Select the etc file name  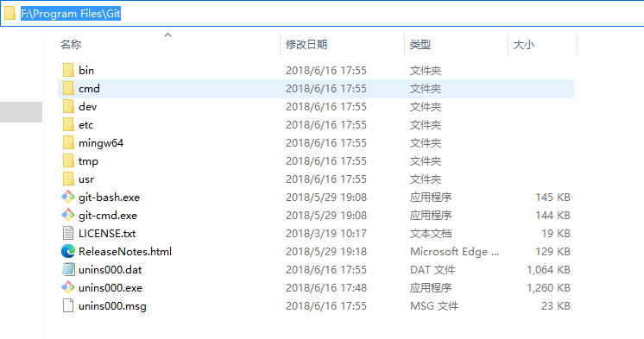[x=85, y=124]
